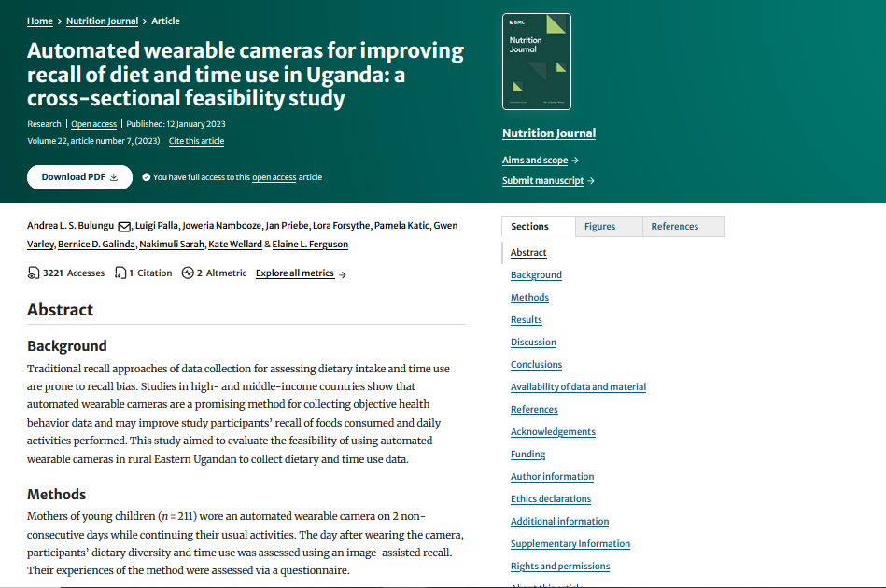Click the Citation speech-bubble icon
886x588 pixels.
point(120,273)
